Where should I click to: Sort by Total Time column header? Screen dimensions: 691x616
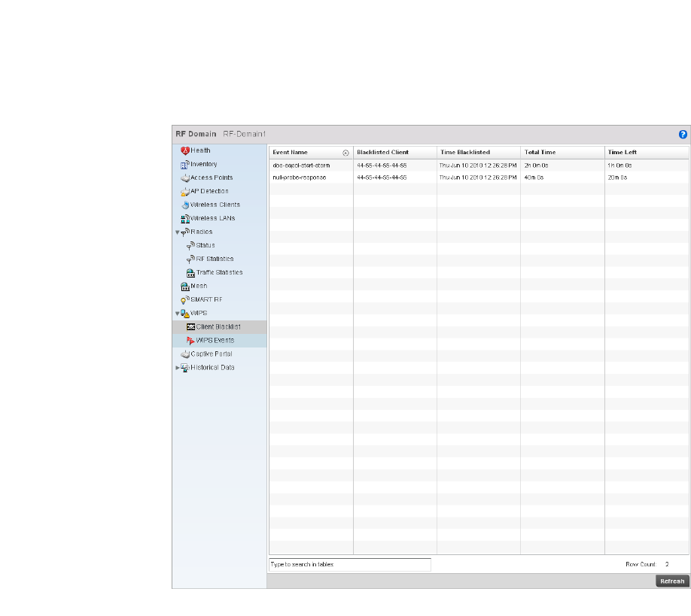[x=562, y=153]
